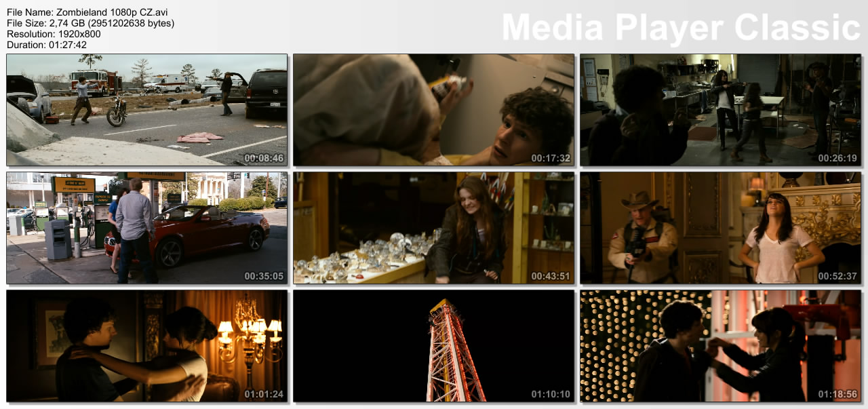Select the 01:01:24 timestamp label
The image size is (868, 409).
pos(264,394)
